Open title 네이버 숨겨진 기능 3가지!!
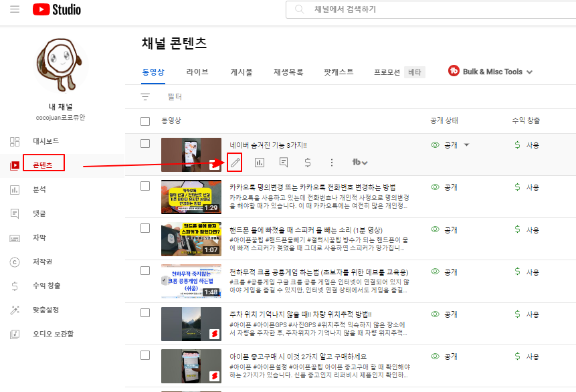Viewport: 576px width, 392px height. (268, 145)
